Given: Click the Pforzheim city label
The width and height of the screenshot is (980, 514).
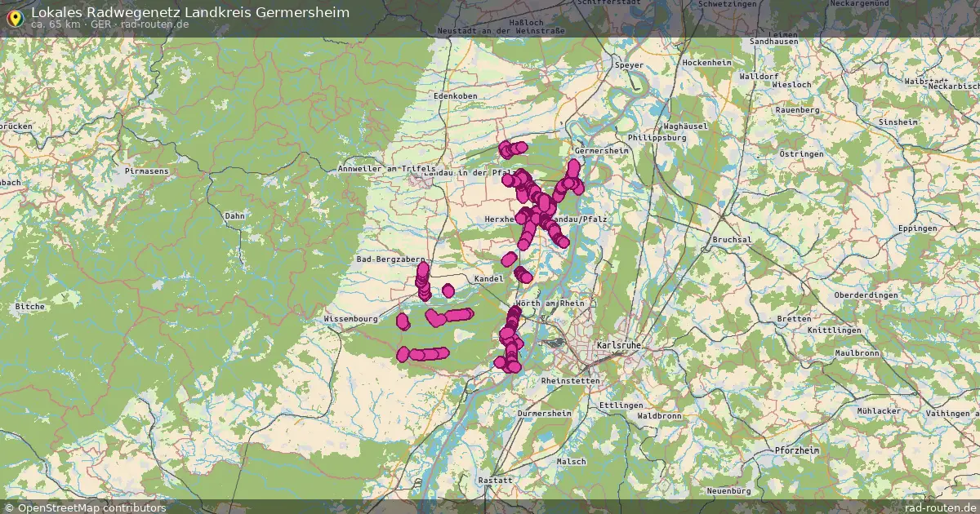Looking at the screenshot, I should click(x=796, y=450).
